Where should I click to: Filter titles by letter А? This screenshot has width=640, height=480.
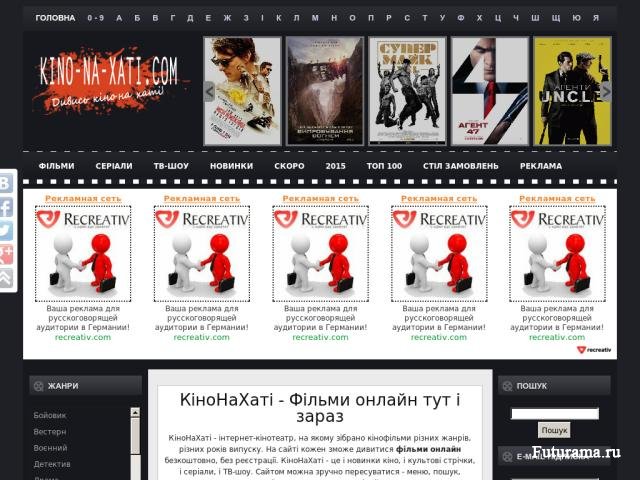coord(119,18)
